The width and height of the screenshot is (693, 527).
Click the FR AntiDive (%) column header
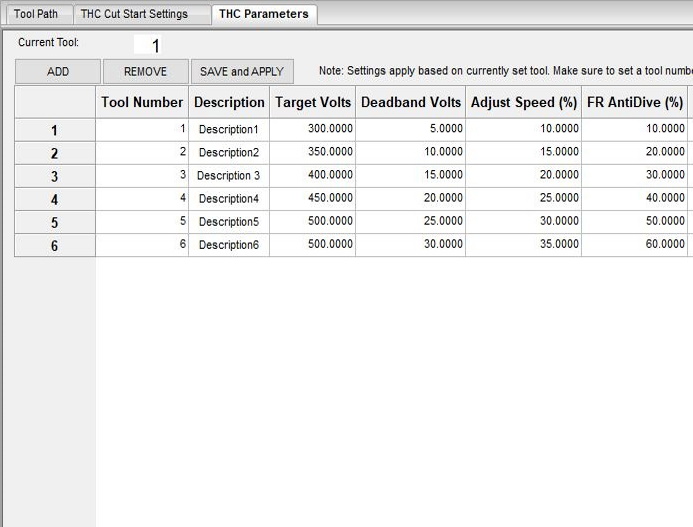point(635,102)
